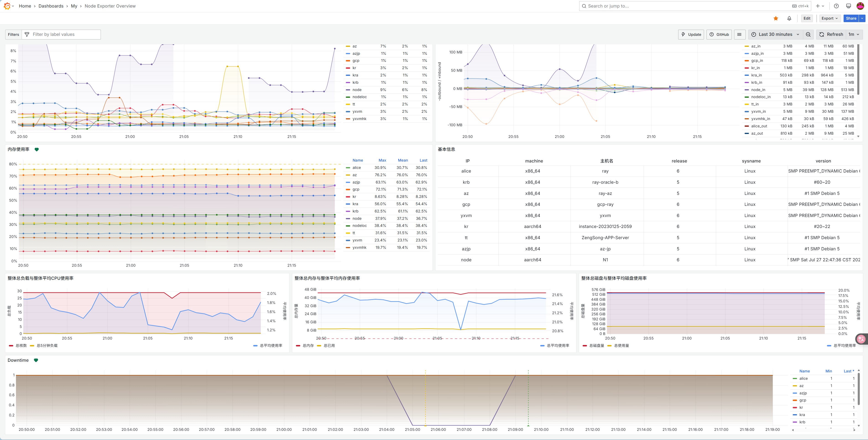Go to My folder breadcrumb
Image resolution: width=868 pixels, height=440 pixels.
click(74, 6)
